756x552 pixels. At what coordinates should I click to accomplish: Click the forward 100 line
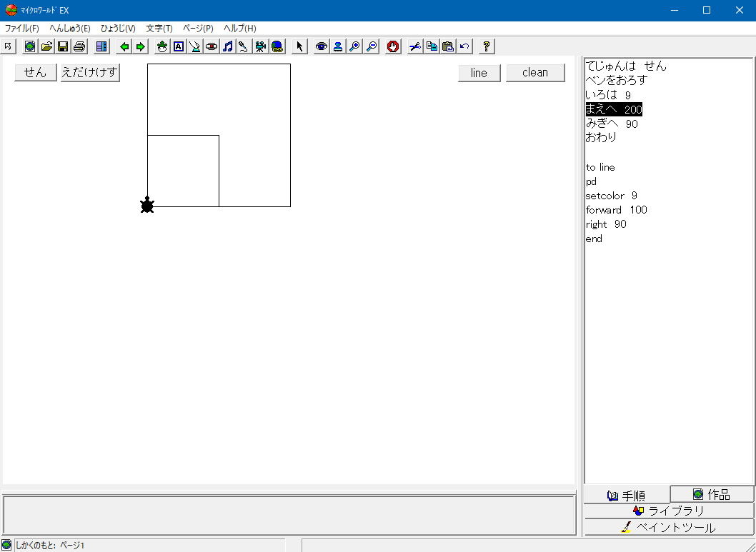(x=616, y=210)
